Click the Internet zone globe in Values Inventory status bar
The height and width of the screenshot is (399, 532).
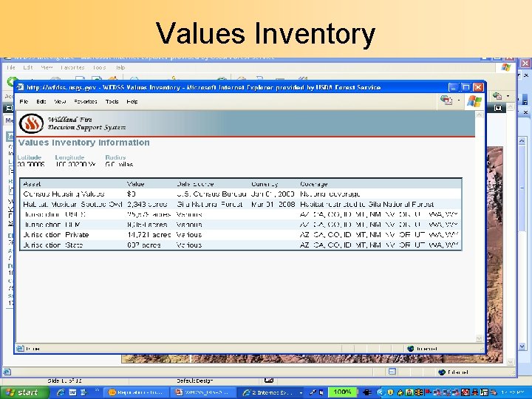pos(411,349)
